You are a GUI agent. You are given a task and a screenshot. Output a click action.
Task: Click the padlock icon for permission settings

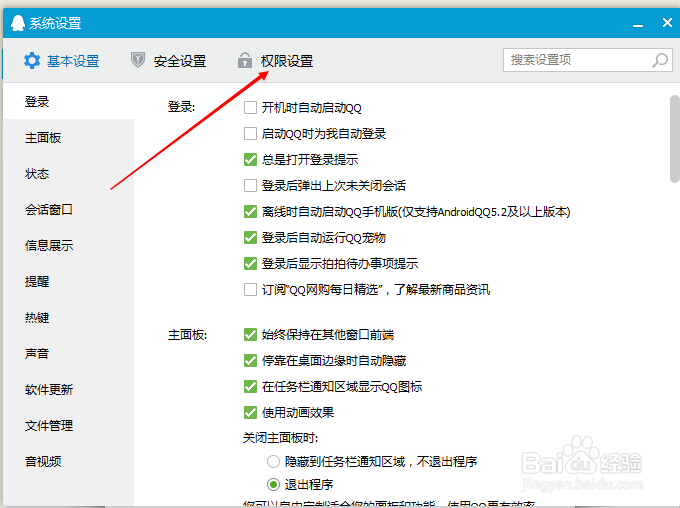[x=245, y=60]
